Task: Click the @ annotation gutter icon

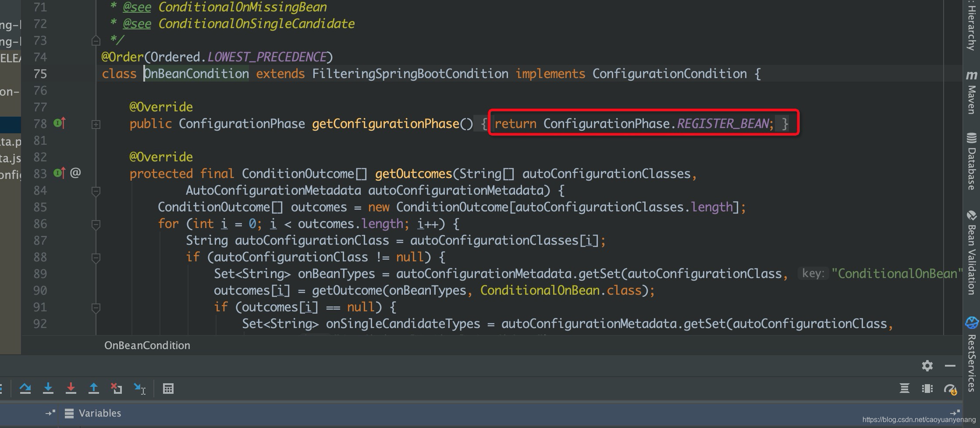Action: pyautogui.click(x=75, y=173)
